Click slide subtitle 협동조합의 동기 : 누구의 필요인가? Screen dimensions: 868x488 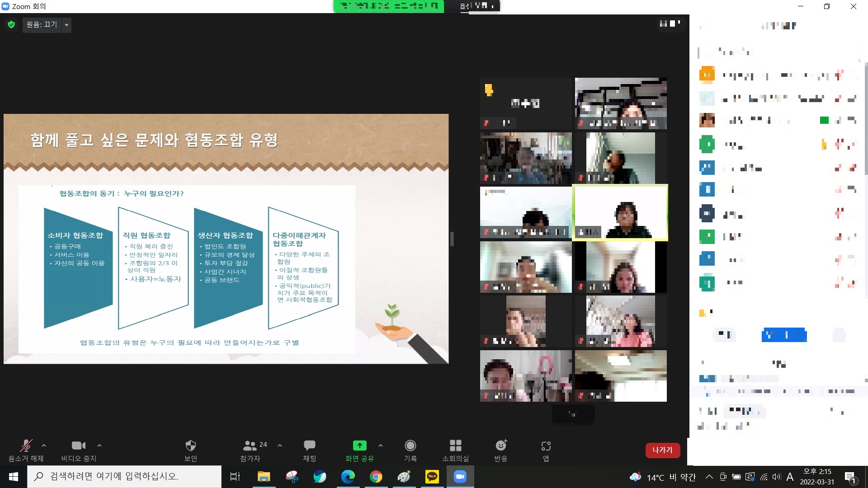(122, 193)
